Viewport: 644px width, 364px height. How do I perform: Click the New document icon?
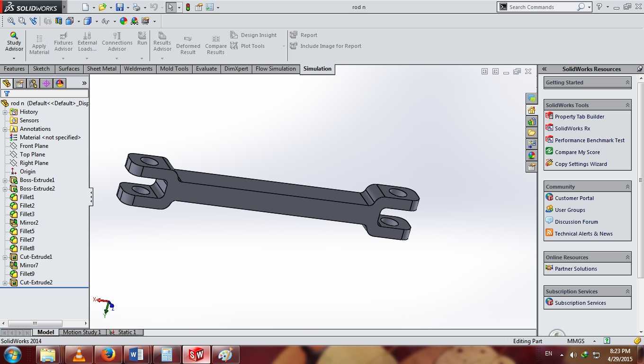click(x=85, y=7)
